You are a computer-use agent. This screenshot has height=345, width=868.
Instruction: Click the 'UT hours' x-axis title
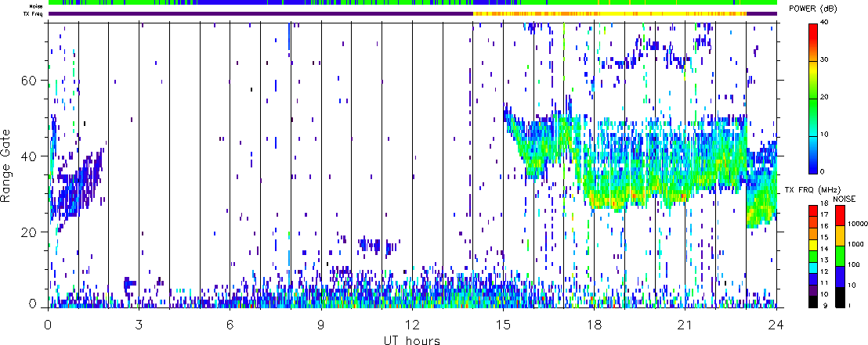pos(412,340)
